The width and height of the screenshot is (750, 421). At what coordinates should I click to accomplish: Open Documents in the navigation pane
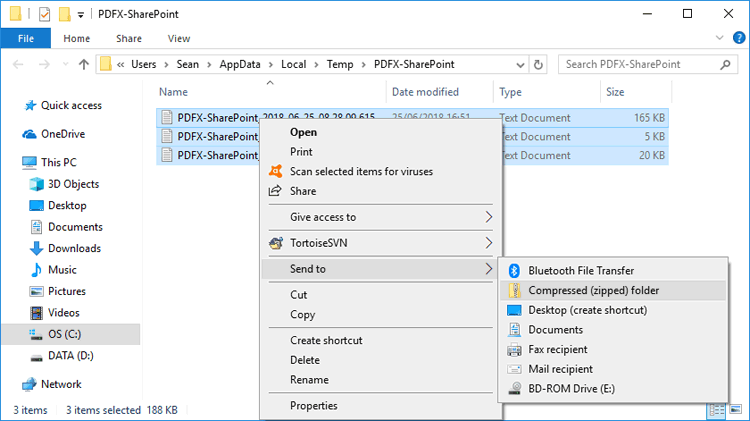coord(75,227)
